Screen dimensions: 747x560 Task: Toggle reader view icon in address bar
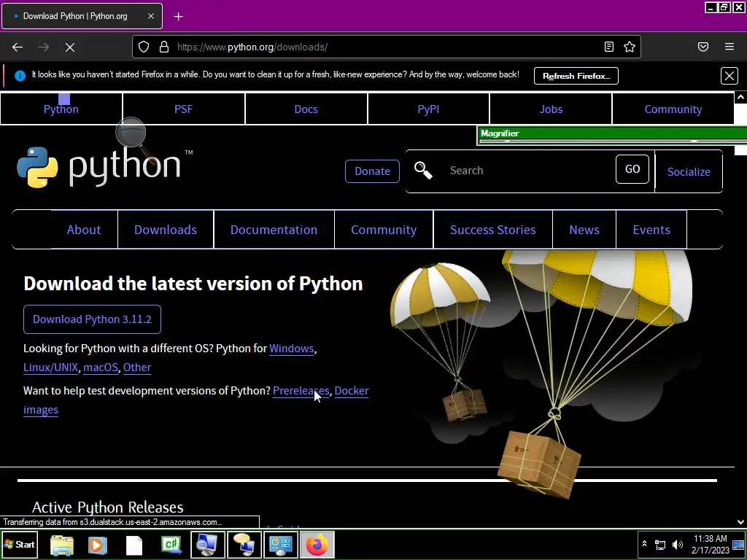[609, 47]
